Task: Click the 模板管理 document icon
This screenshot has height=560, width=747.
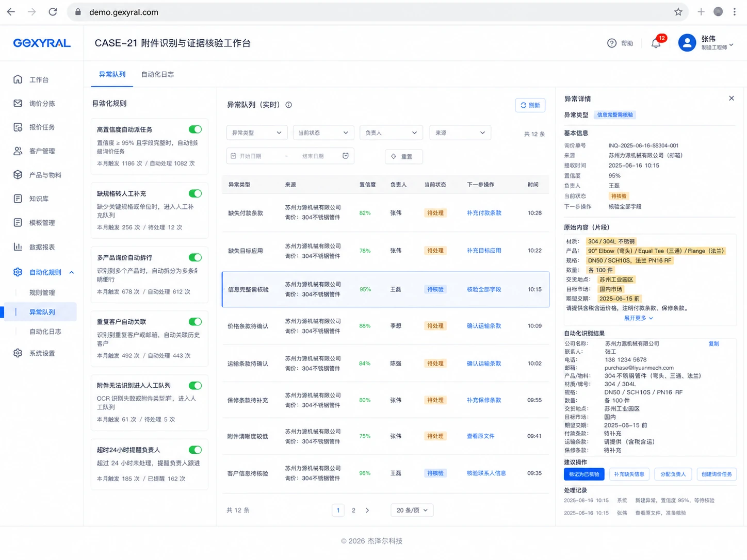Action: (x=18, y=223)
